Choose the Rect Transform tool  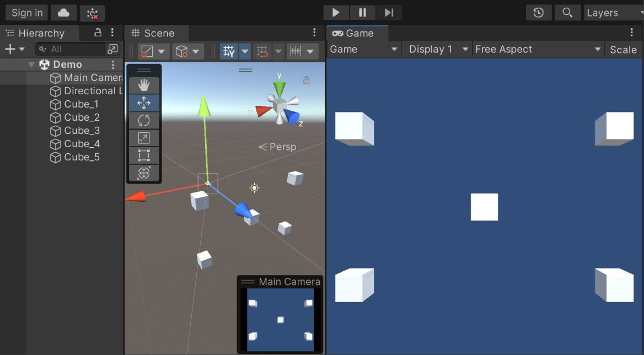coord(144,155)
